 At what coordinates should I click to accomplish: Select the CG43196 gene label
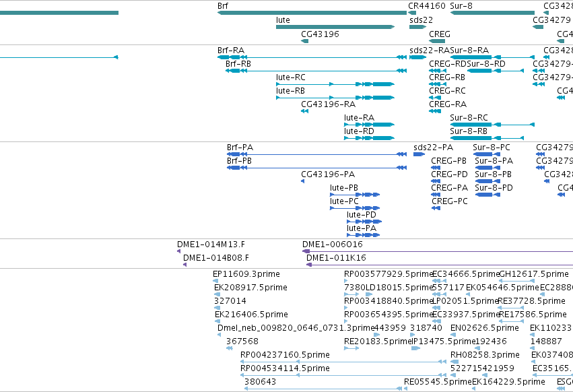pos(320,34)
